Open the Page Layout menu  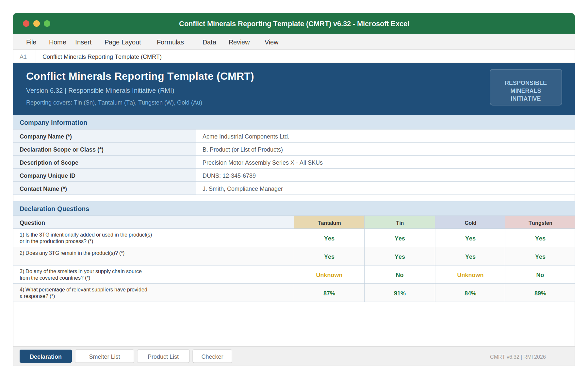tap(122, 42)
